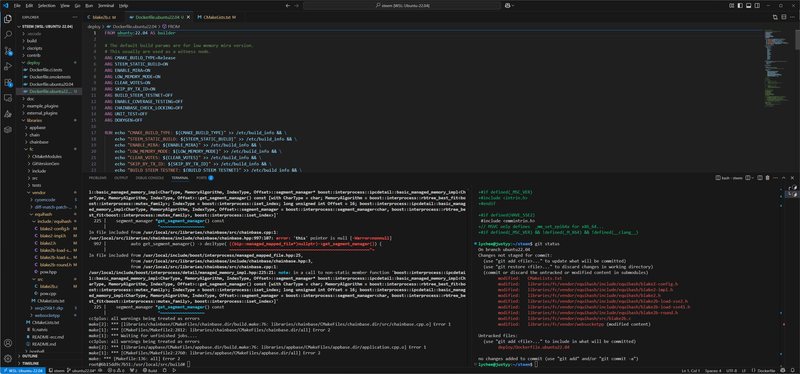Switch to the Ports panel tab
This screenshot has width=800, height=374.
tap(205, 178)
